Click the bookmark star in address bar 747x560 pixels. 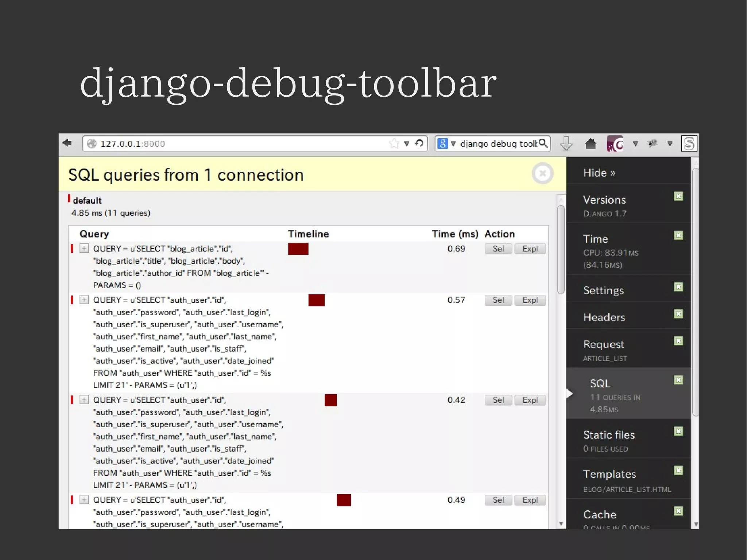pyautogui.click(x=394, y=143)
